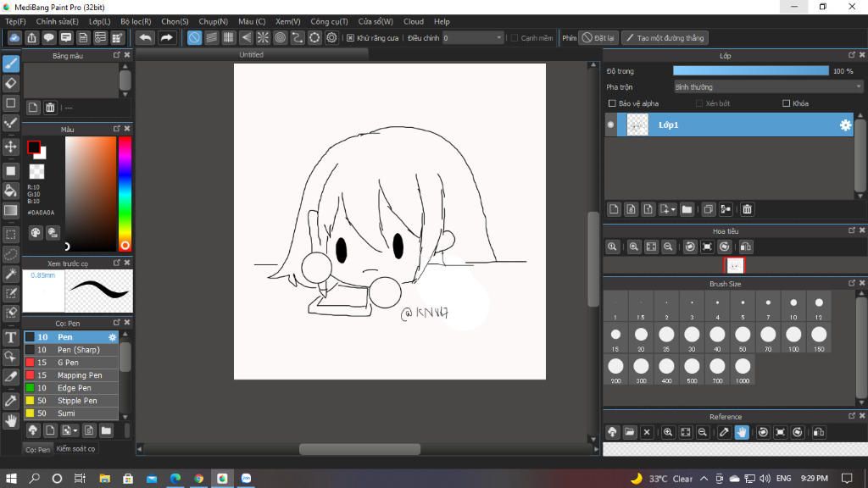
Task: Delete palette color trash icon
Action: tap(50, 108)
